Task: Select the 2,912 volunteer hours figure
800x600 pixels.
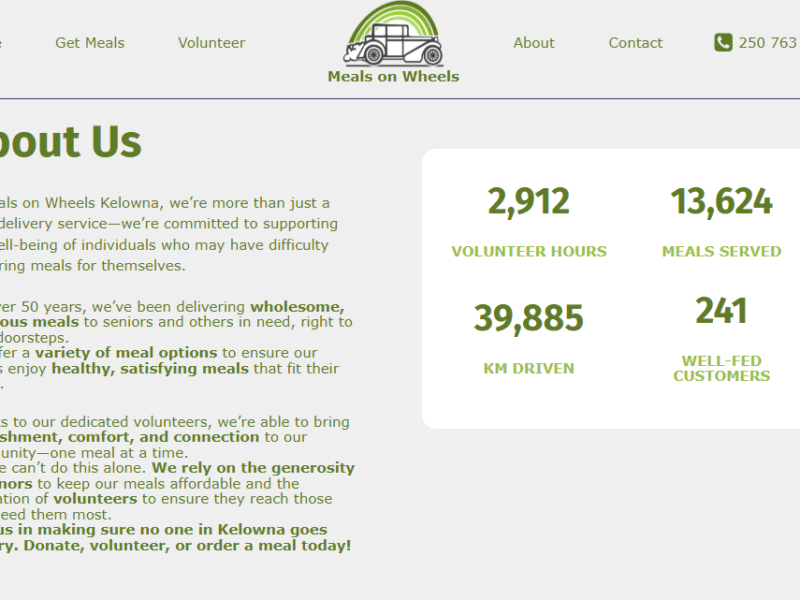Action: coord(528,201)
